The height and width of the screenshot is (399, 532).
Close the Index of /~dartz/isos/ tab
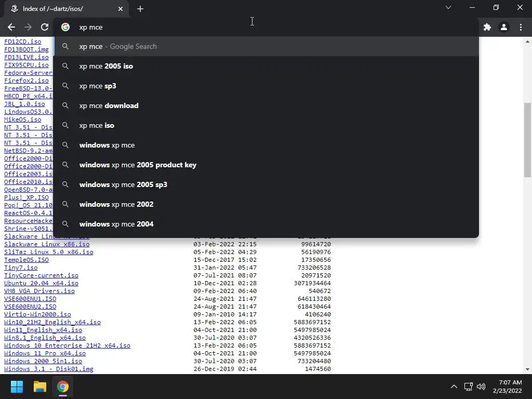[121, 9]
